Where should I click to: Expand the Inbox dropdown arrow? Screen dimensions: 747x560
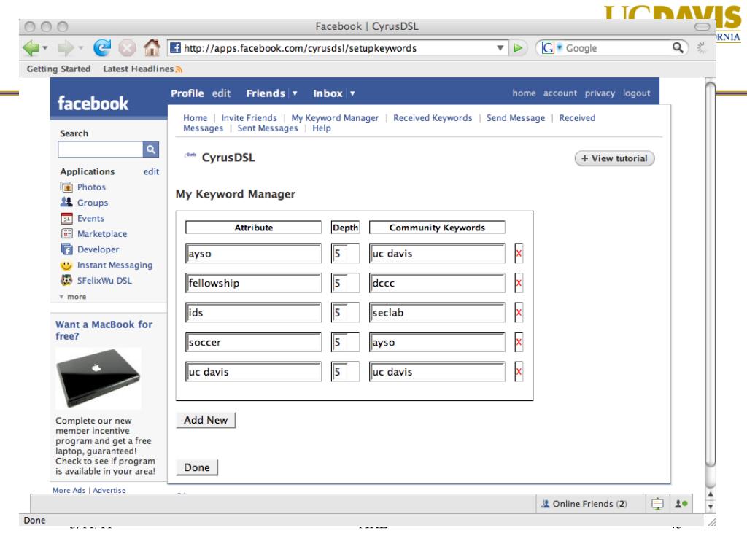[352, 94]
